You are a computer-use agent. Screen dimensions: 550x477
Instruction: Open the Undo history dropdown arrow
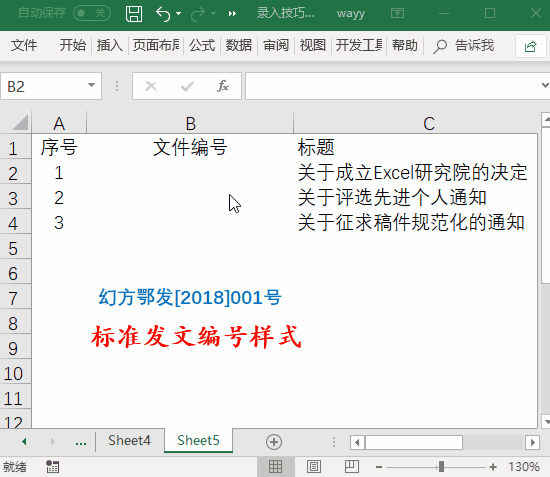pos(179,14)
